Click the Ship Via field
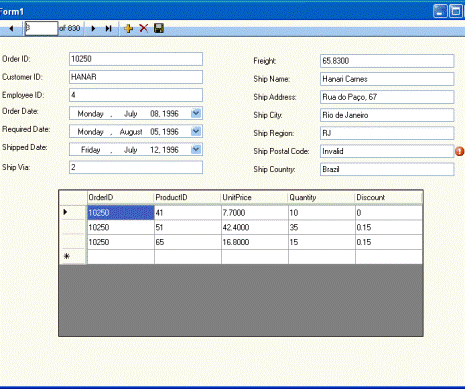Screen dimensions: 465x389 pyautogui.click(x=136, y=167)
